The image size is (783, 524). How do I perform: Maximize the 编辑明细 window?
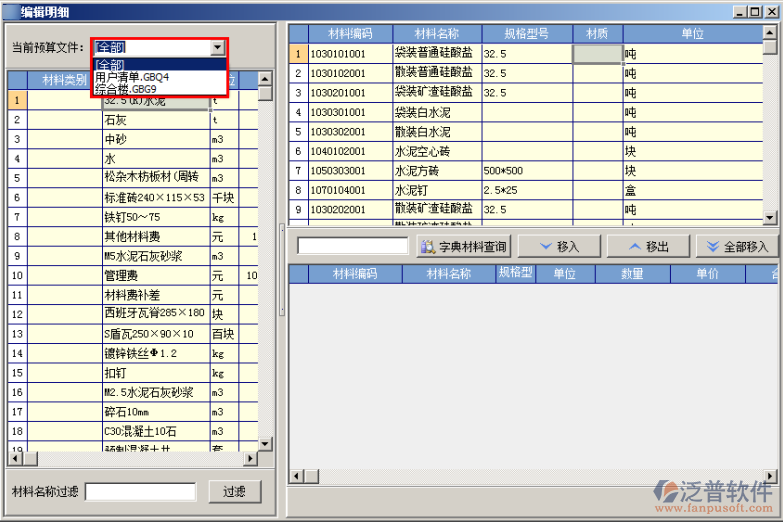755,11
